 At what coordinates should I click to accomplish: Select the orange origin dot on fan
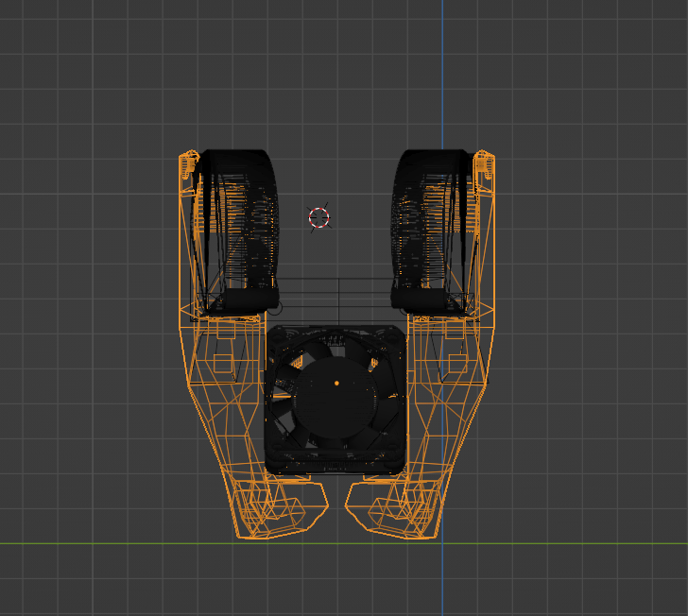click(x=337, y=383)
